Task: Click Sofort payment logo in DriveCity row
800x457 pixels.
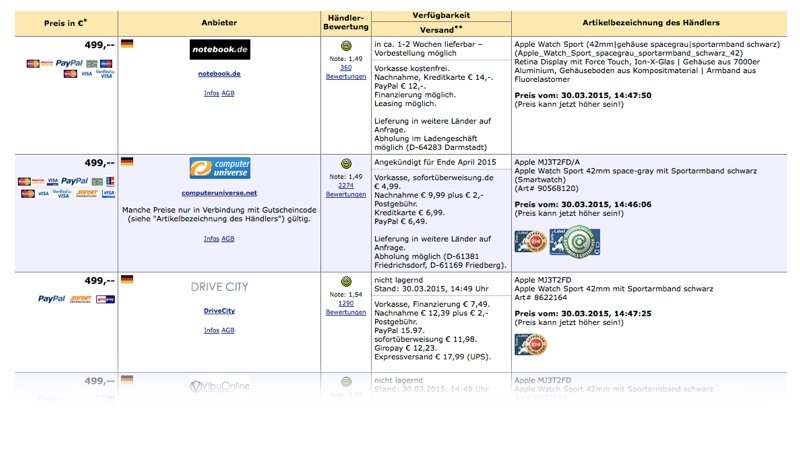Action: (x=81, y=299)
